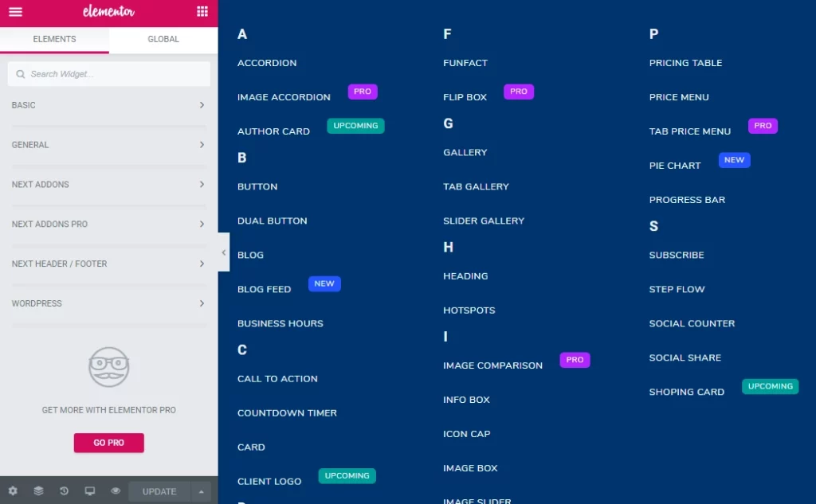Open the update options arrow next to Update
Viewport: 816px width, 504px height.
(201, 491)
